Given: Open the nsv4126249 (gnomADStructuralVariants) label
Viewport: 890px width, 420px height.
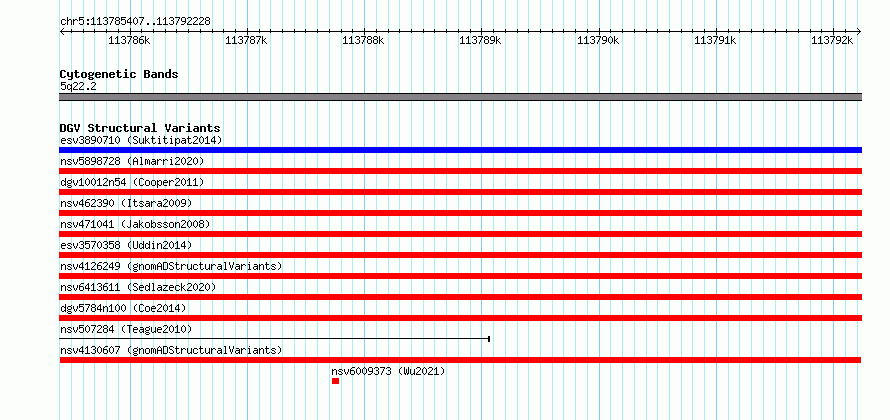Looking at the screenshot, I should coord(171,266).
